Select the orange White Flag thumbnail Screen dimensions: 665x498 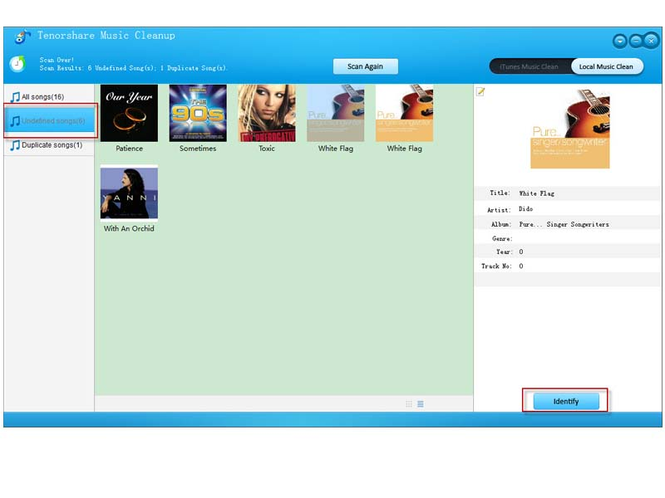404,113
